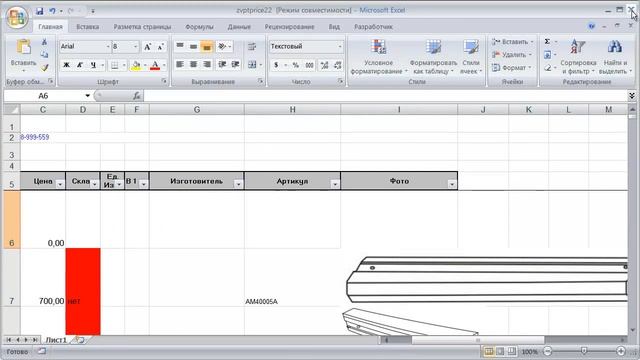Decrease the font size
Image resolution: width=640 pixels, height=360 pixels.
click(160, 47)
